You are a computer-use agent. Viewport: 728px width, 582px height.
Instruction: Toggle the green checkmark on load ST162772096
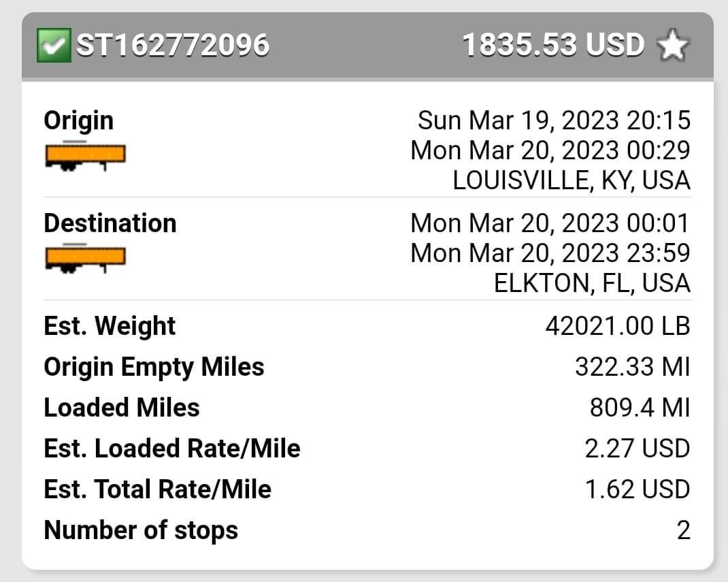pyautogui.click(x=54, y=45)
